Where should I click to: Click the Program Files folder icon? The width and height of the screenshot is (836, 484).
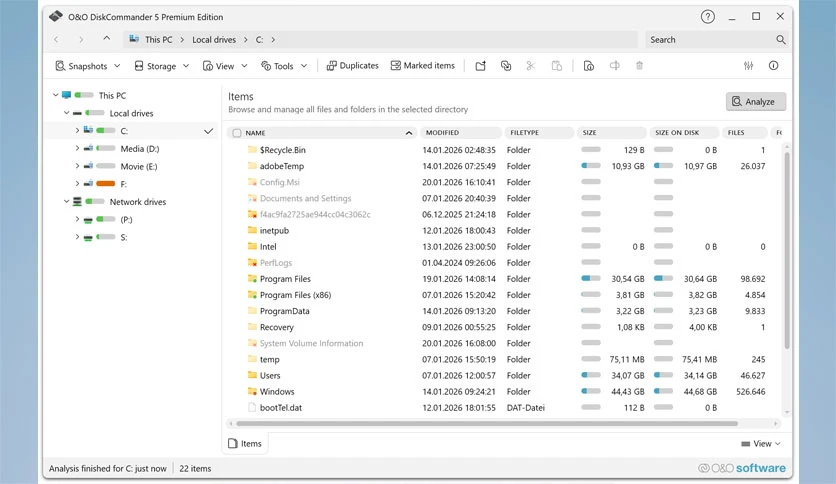[252, 279]
